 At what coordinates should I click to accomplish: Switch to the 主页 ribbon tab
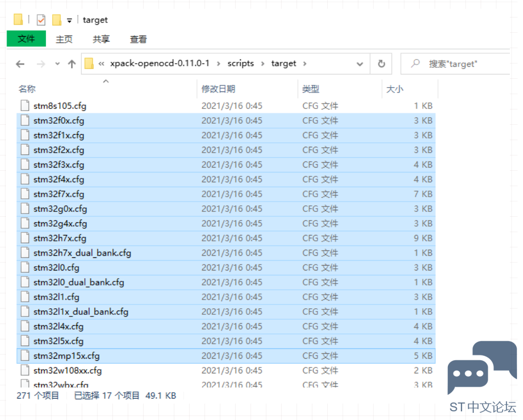[x=64, y=39]
